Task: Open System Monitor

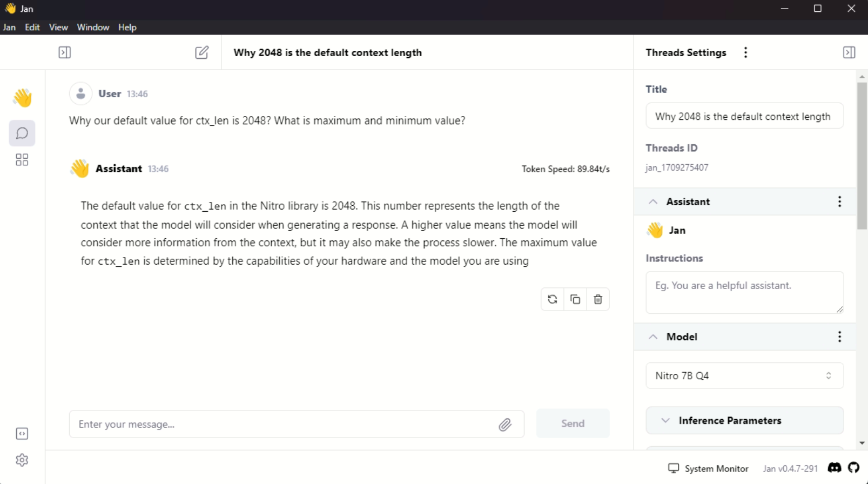Action: pyautogui.click(x=708, y=468)
